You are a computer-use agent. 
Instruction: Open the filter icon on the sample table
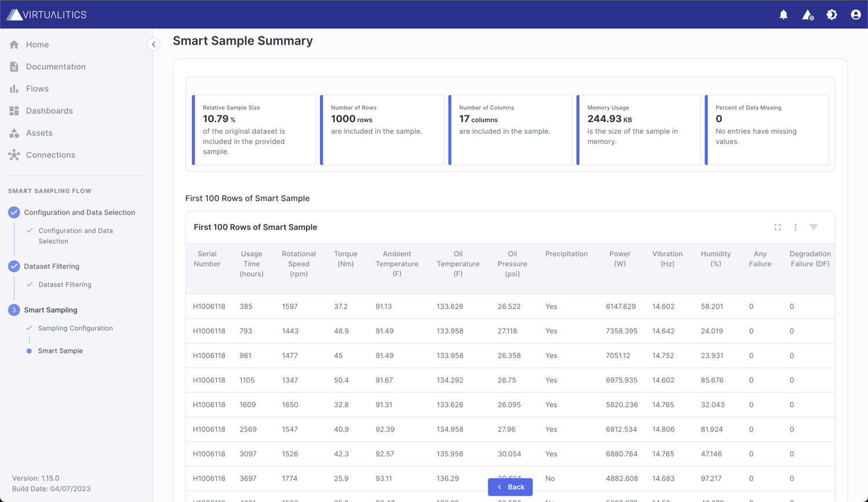click(x=814, y=227)
